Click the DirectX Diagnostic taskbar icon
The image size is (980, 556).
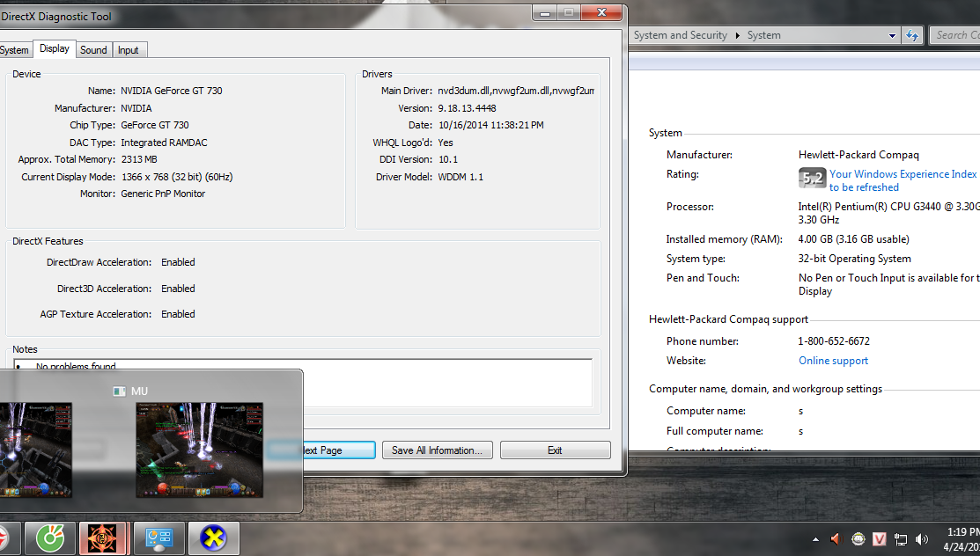pos(213,538)
